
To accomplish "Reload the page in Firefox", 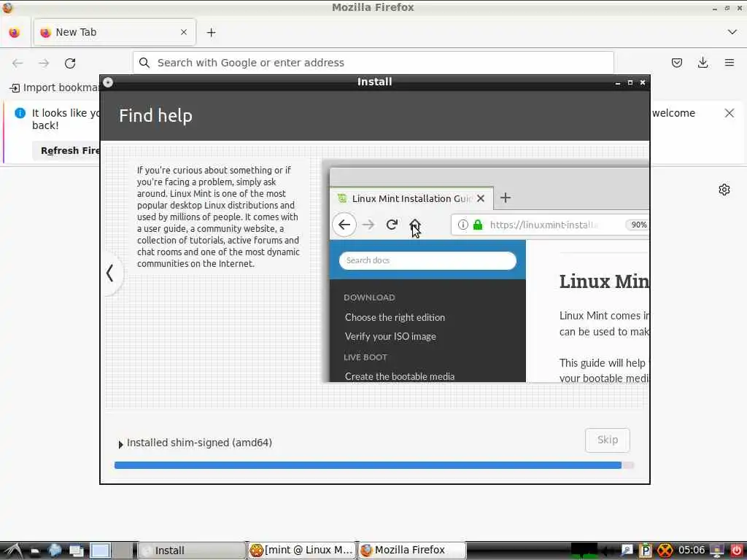I will [x=70, y=63].
